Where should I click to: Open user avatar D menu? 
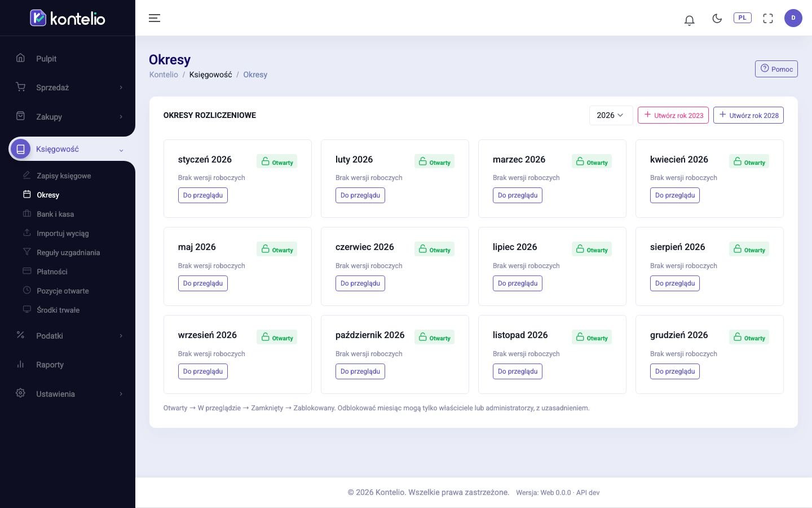tap(793, 18)
